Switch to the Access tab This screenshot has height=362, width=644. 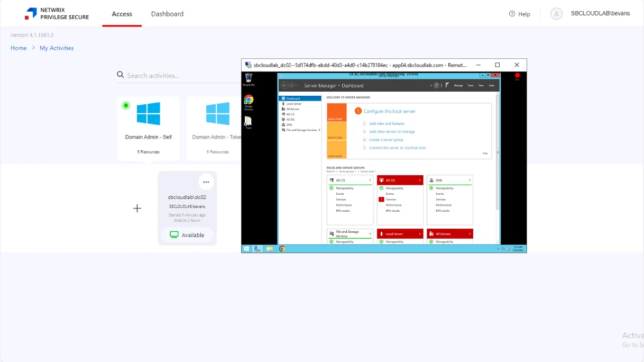(x=122, y=14)
